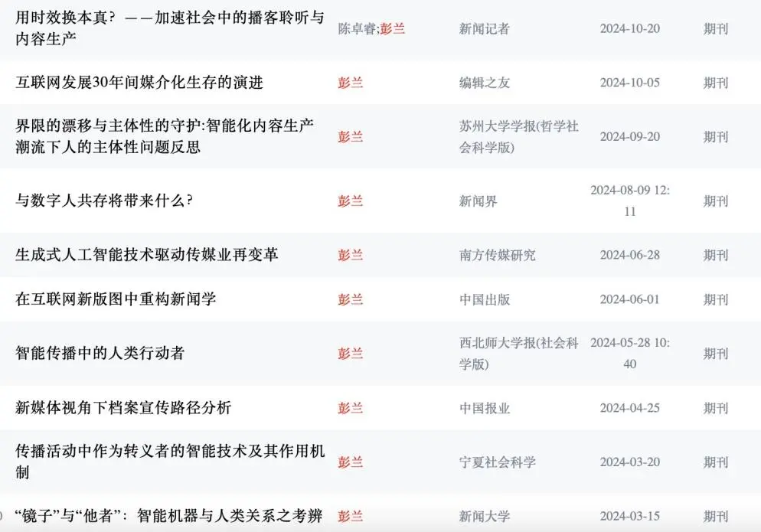Click author 彭兰 in 中国报业 row
Viewport: 761px width, 532px height.
click(x=351, y=408)
